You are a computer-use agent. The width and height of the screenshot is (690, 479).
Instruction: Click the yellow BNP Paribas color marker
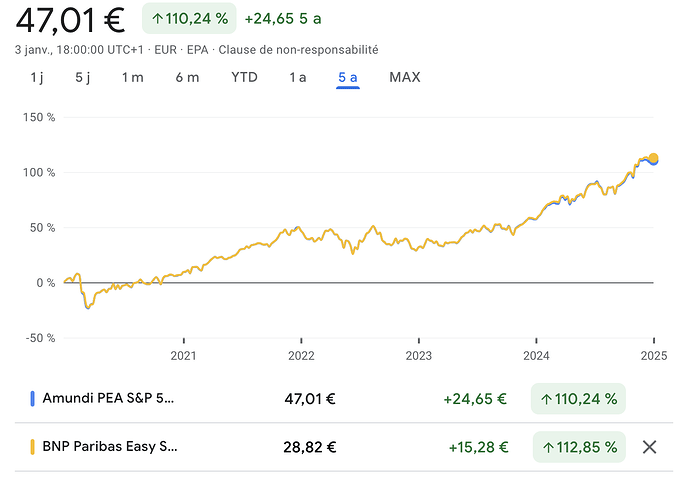click(32, 447)
